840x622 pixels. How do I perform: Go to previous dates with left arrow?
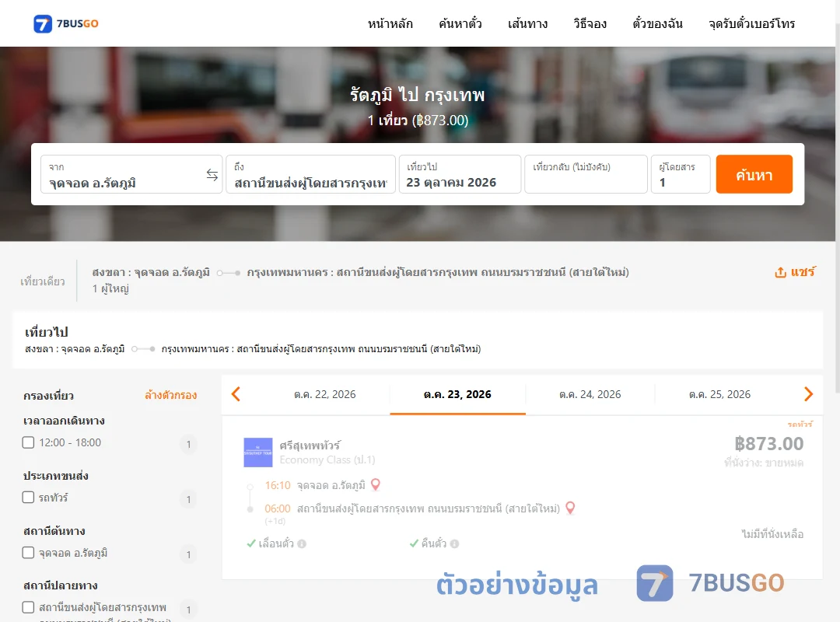tap(236, 394)
